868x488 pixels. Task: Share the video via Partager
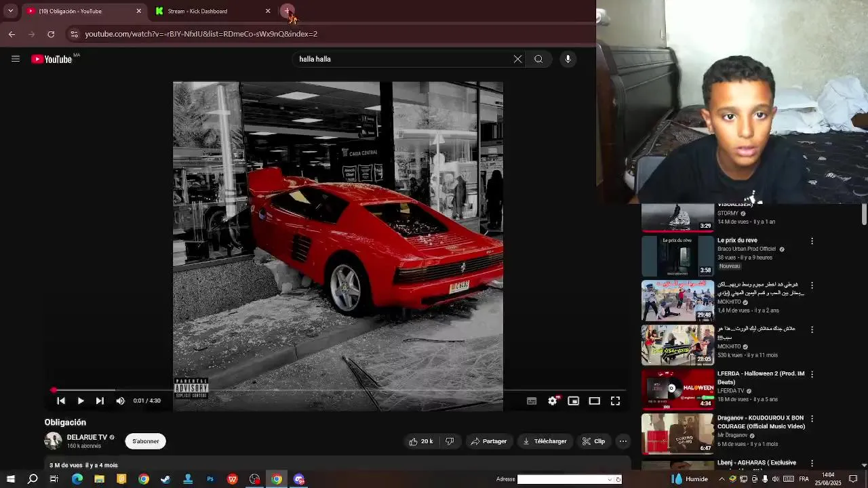point(489,441)
